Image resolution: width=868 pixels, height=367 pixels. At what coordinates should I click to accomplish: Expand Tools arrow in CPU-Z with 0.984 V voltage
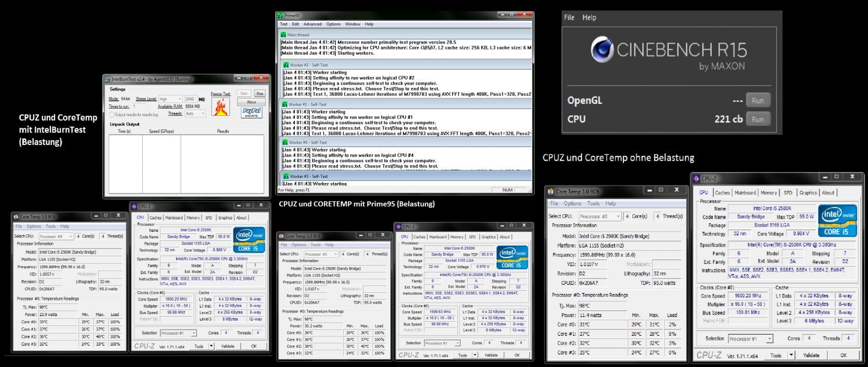[791, 356]
